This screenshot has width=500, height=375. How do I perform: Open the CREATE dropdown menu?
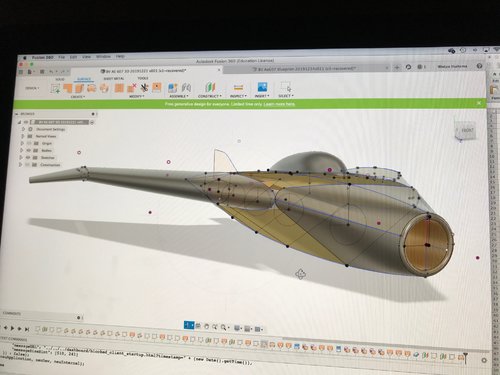(x=78, y=97)
